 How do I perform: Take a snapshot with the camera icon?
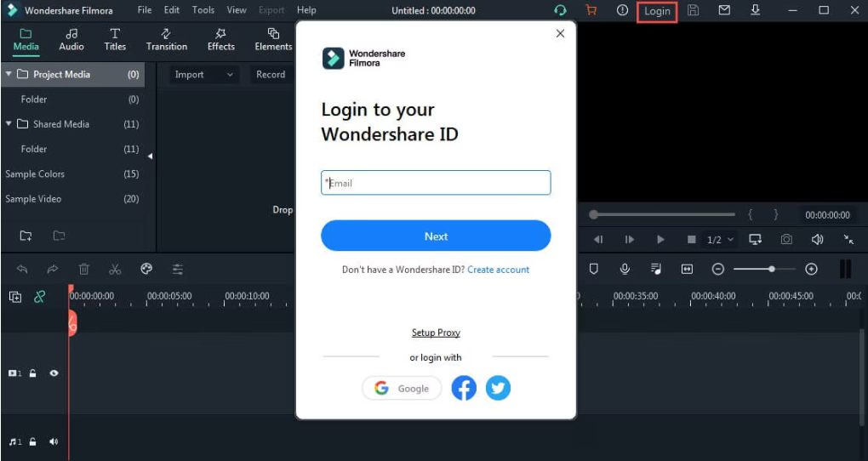click(x=786, y=240)
